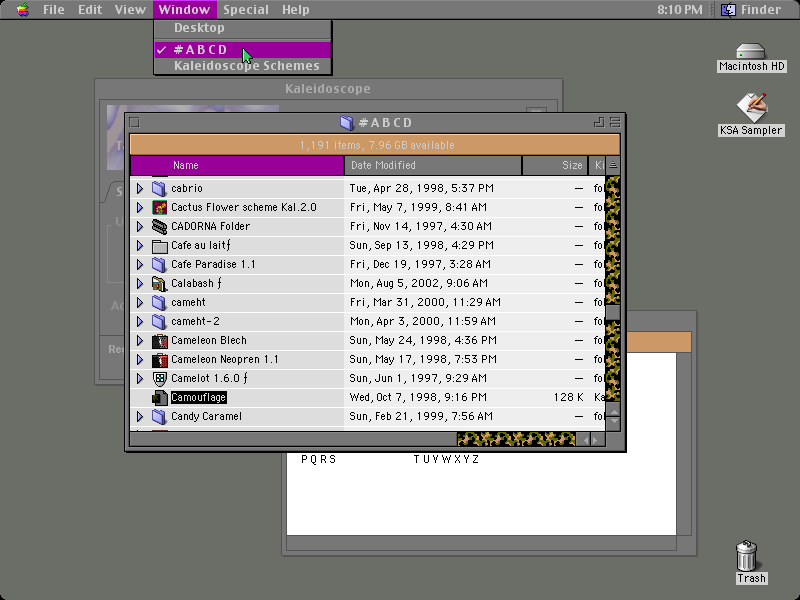Click the date Wed, Oct 7, 1998, 9:16 PM
The image size is (800, 600).
click(418, 397)
